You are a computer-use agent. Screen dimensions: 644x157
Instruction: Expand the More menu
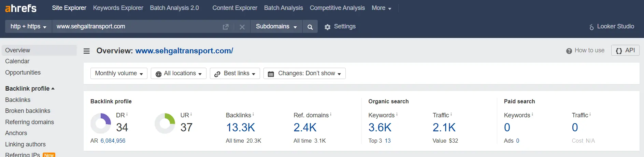tap(381, 8)
